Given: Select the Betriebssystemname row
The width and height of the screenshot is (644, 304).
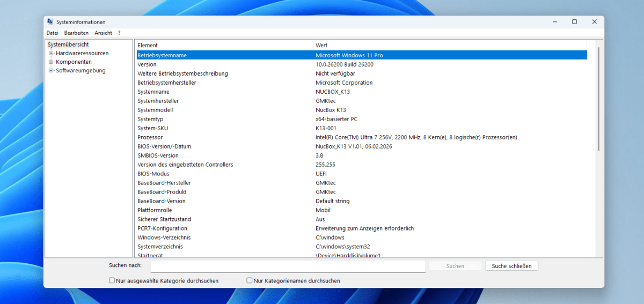Looking at the screenshot, I should pyautogui.click(x=361, y=55).
